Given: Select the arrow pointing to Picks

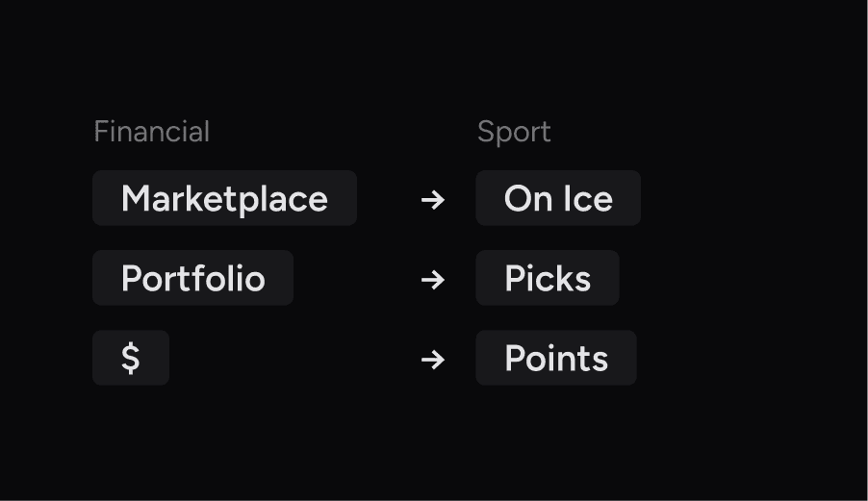Looking at the screenshot, I should tap(433, 279).
